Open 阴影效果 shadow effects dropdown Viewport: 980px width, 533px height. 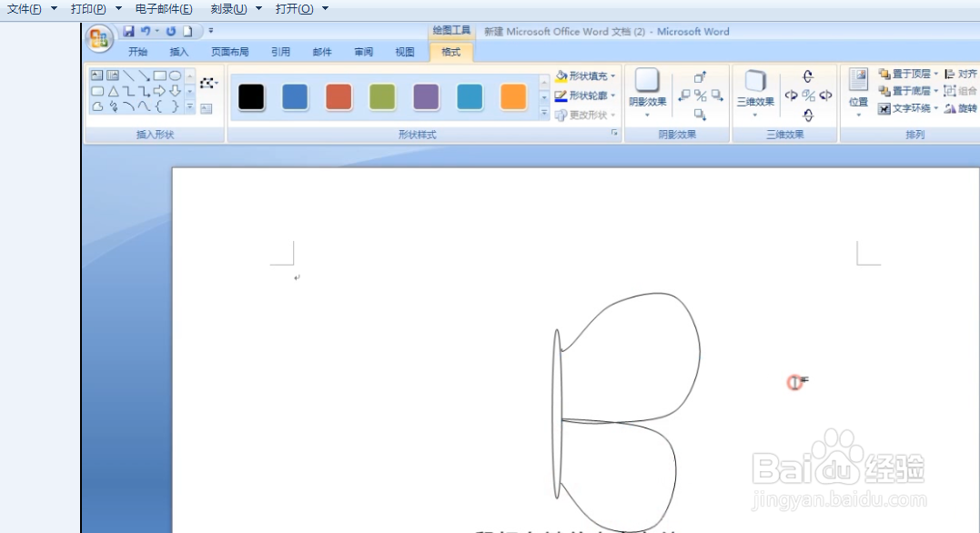[x=648, y=93]
